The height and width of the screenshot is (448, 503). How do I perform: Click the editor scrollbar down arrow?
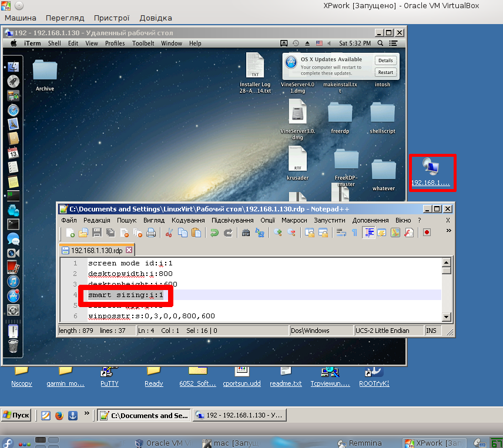tap(446, 317)
